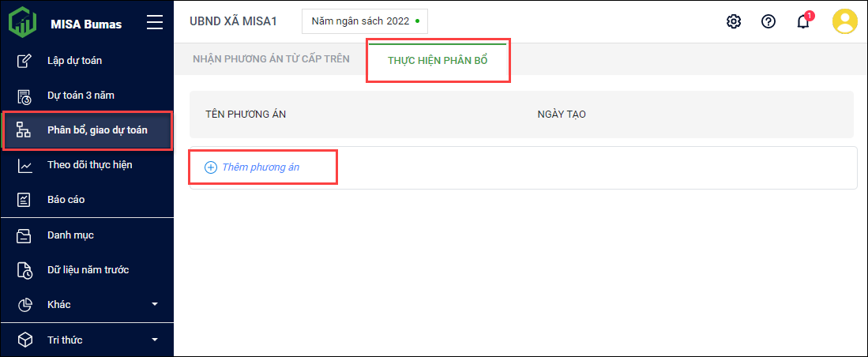Open the user profile avatar

point(844,21)
